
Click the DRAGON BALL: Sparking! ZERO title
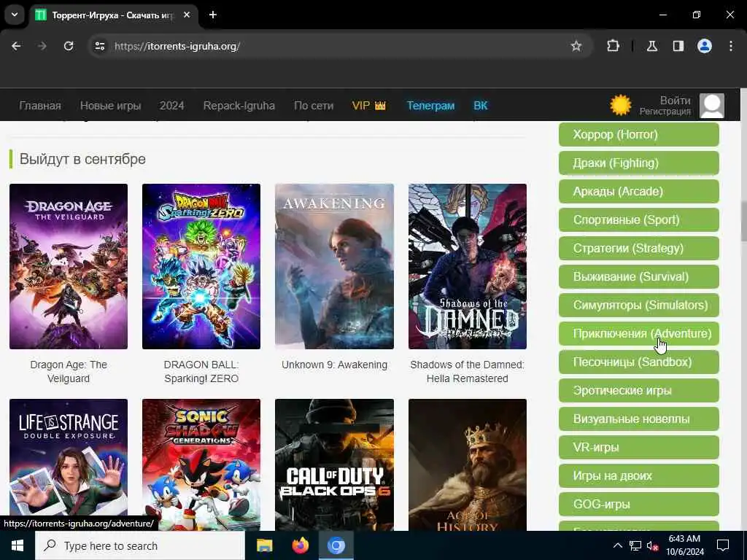coord(201,371)
